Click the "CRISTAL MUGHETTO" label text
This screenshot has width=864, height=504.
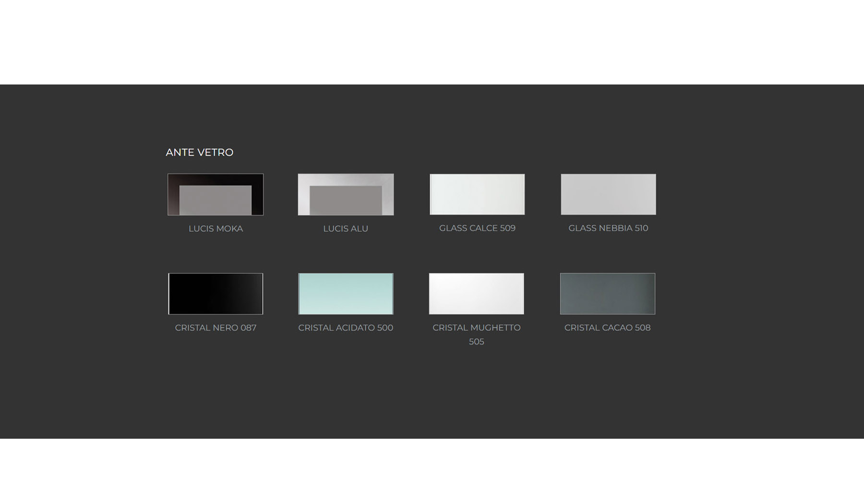click(x=476, y=328)
